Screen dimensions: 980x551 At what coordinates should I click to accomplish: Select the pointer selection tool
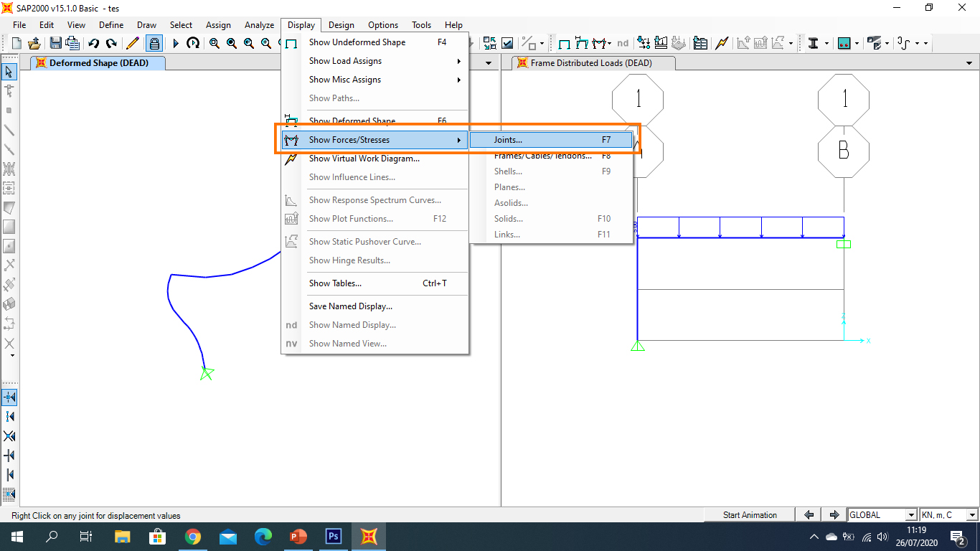tap(9, 72)
